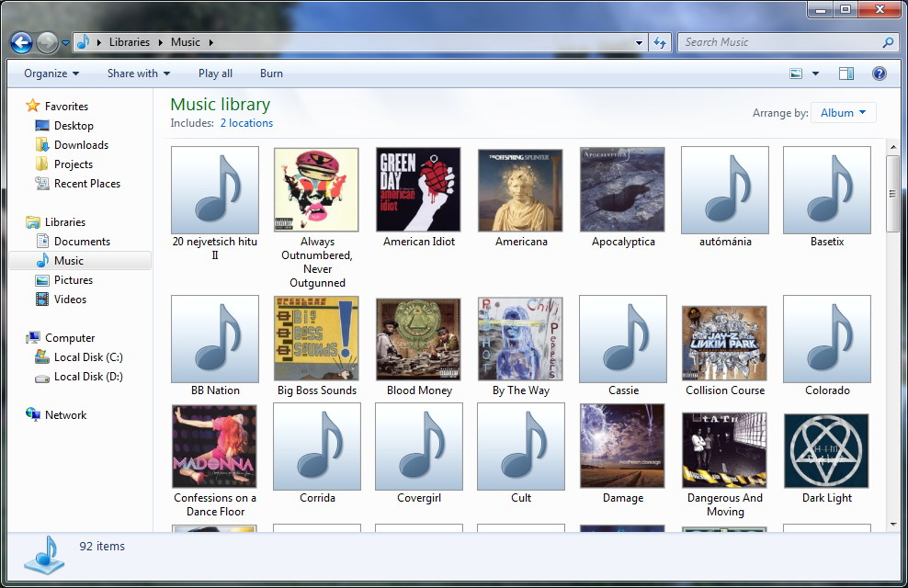Screen dimensions: 908x588
Task: Open the Share with menu
Action: [x=139, y=73]
